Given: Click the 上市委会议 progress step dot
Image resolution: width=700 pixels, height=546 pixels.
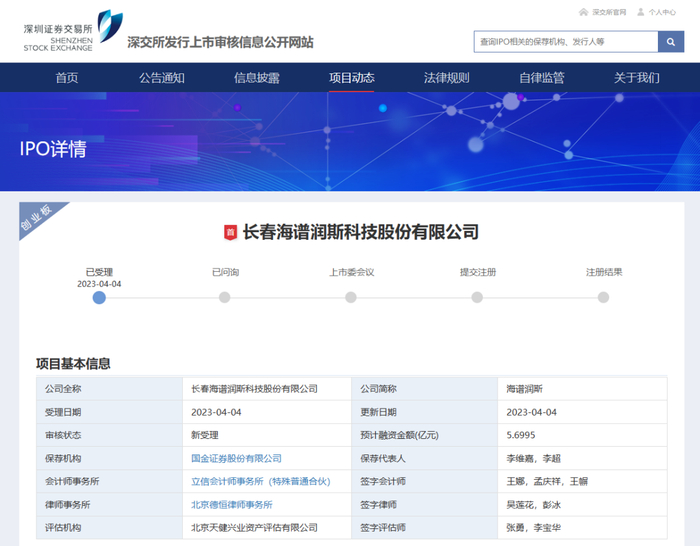Looking at the screenshot, I should (351, 297).
